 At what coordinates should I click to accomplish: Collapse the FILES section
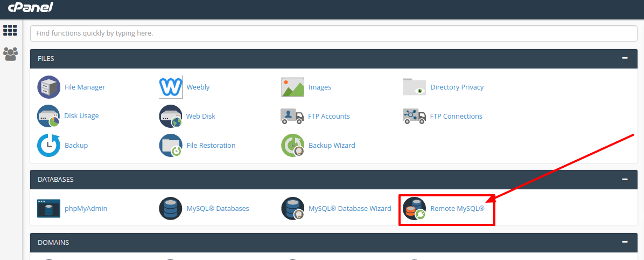pos(625,58)
